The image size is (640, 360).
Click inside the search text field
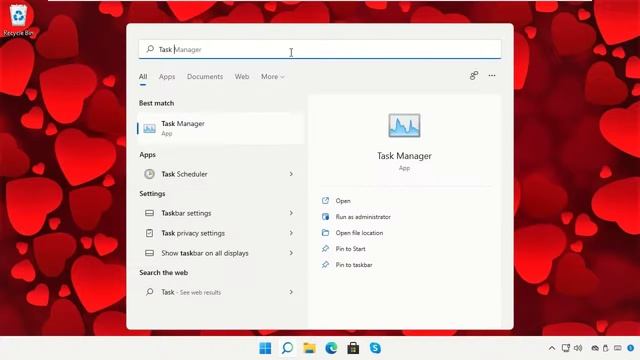pyautogui.click(x=320, y=49)
